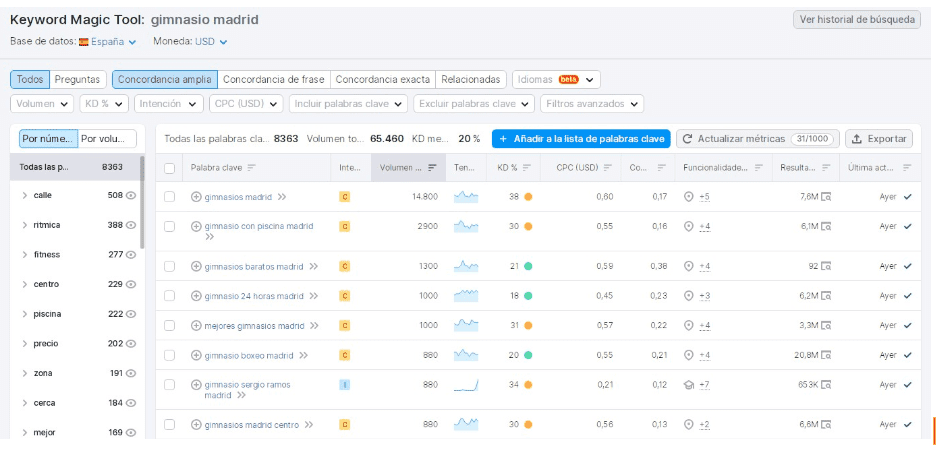Viewport: 937px width, 451px height.
Task: Click informational intent badge for sergio ramos row
Action: tap(344, 385)
